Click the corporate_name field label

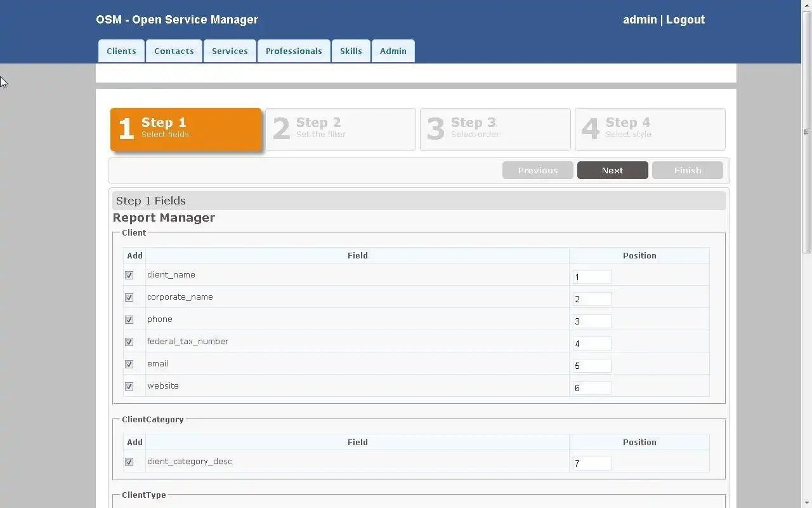[x=180, y=297]
